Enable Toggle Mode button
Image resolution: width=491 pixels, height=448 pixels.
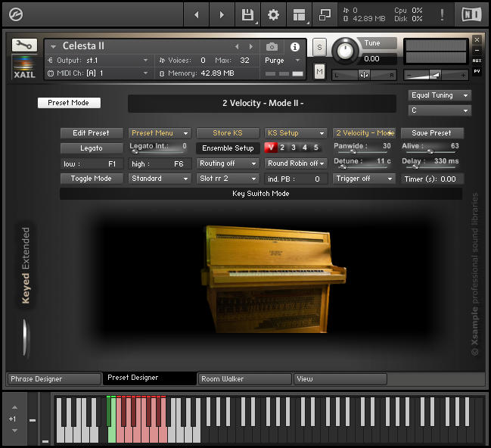pyautogui.click(x=92, y=179)
